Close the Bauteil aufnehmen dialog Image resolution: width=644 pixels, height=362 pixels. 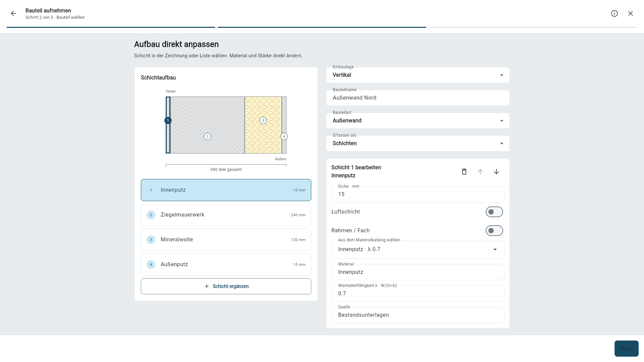point(631,13)
